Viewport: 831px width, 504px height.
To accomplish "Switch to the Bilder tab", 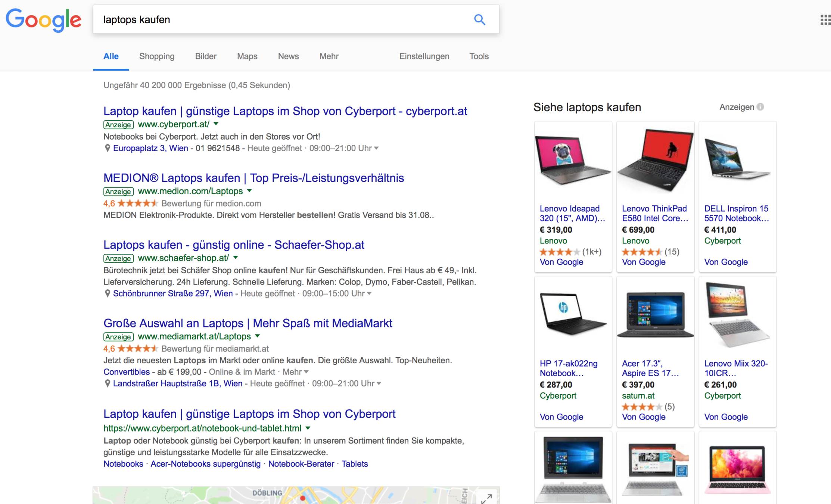I will (206, 56).
